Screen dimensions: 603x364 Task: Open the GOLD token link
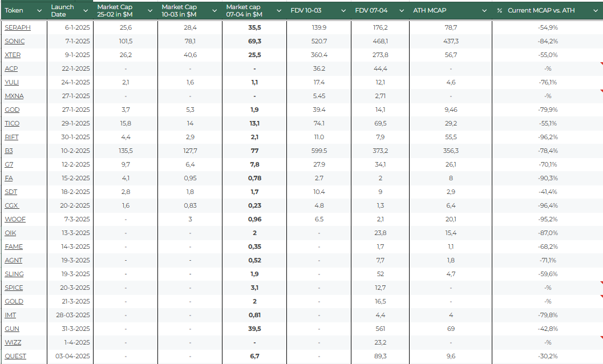(x=14, y=301)
